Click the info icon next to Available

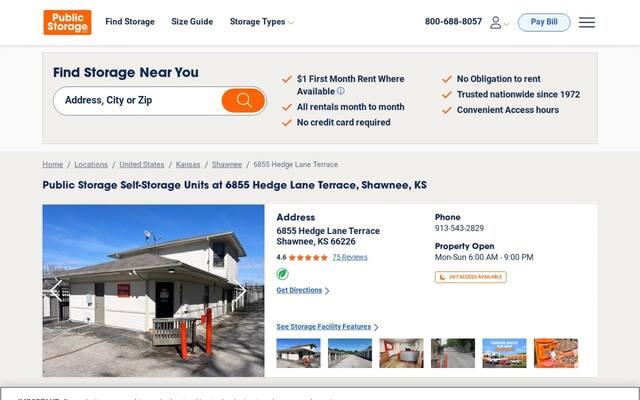click(x=340, y=91)
